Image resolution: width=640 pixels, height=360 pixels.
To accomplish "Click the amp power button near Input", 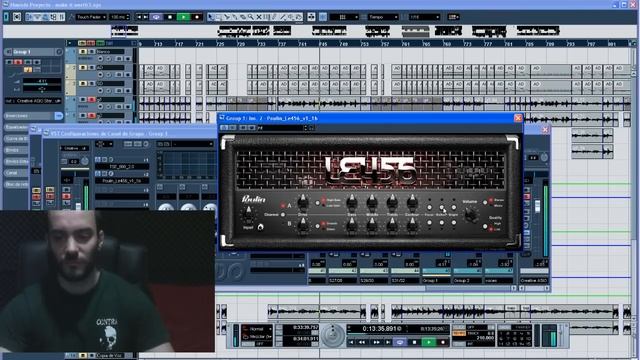I will 260,227.
